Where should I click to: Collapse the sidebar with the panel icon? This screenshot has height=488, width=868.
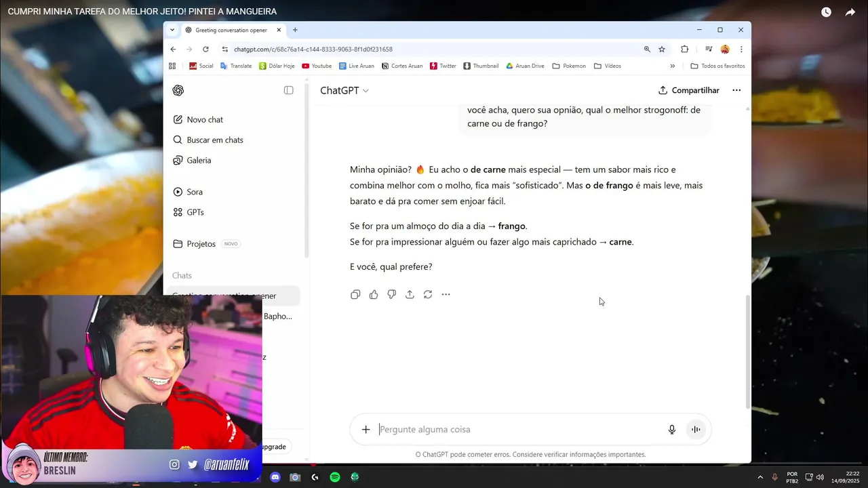(289, 90)
